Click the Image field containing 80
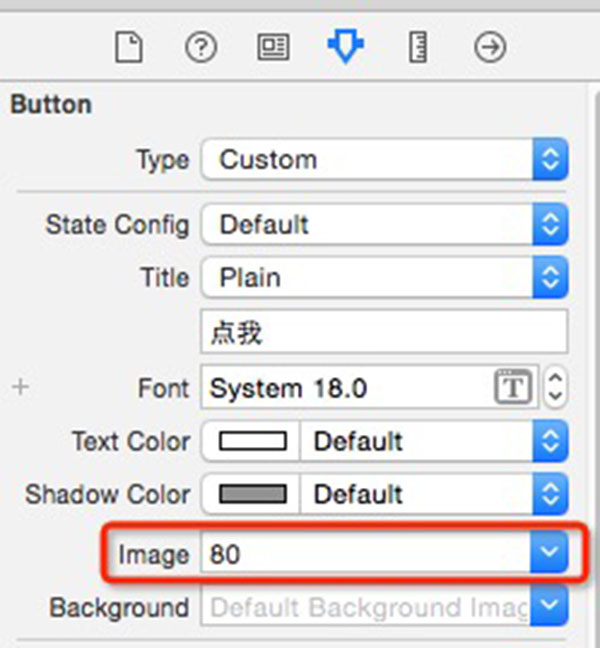Viewport: 600px width, 648px height. click(x=365, y=553)
